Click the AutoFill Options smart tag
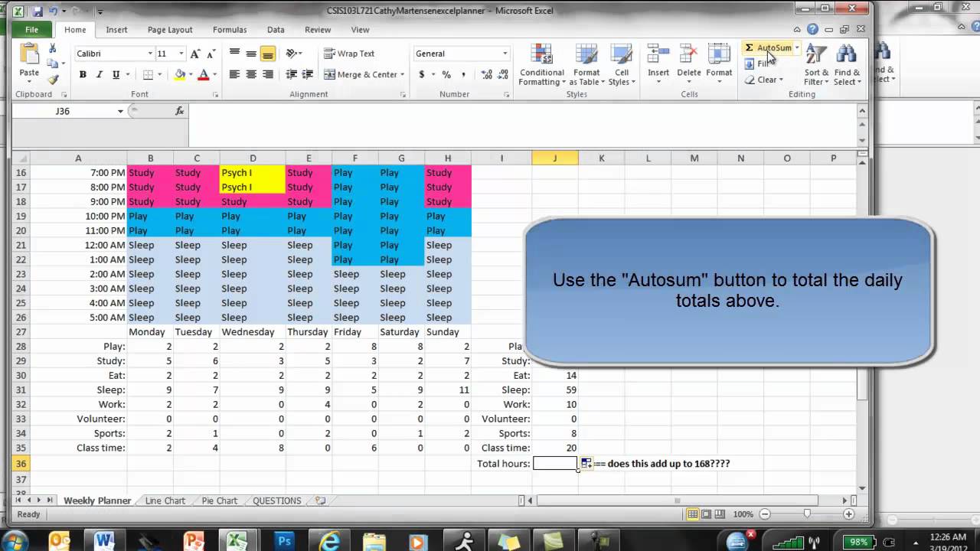 (x=586, y=464)
